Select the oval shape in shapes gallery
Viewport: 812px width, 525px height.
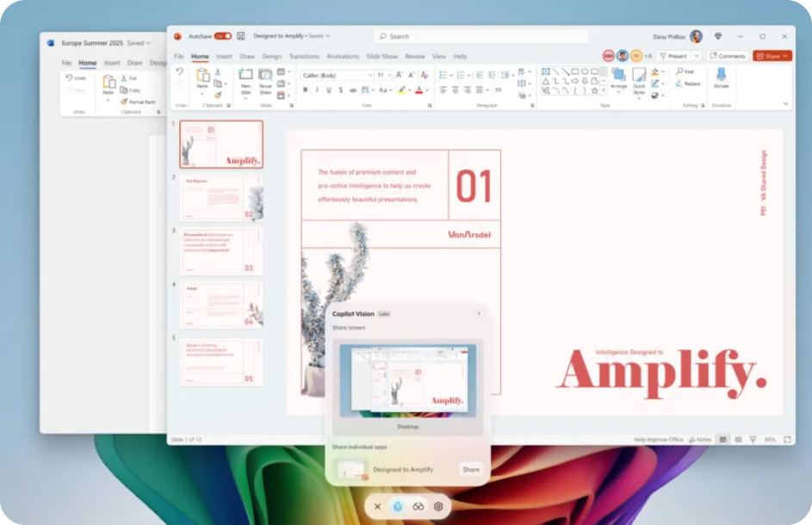click(x=585, y=71)
